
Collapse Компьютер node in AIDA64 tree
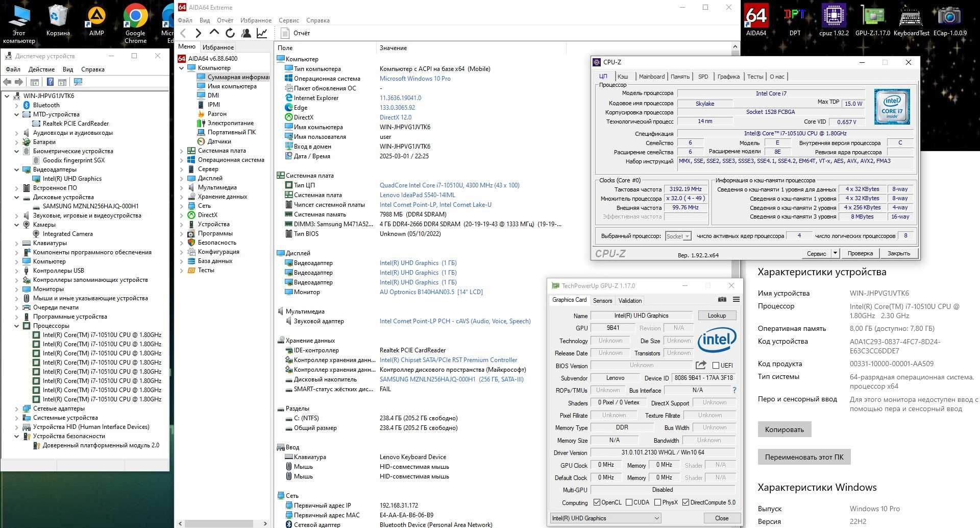coord(182,68)
